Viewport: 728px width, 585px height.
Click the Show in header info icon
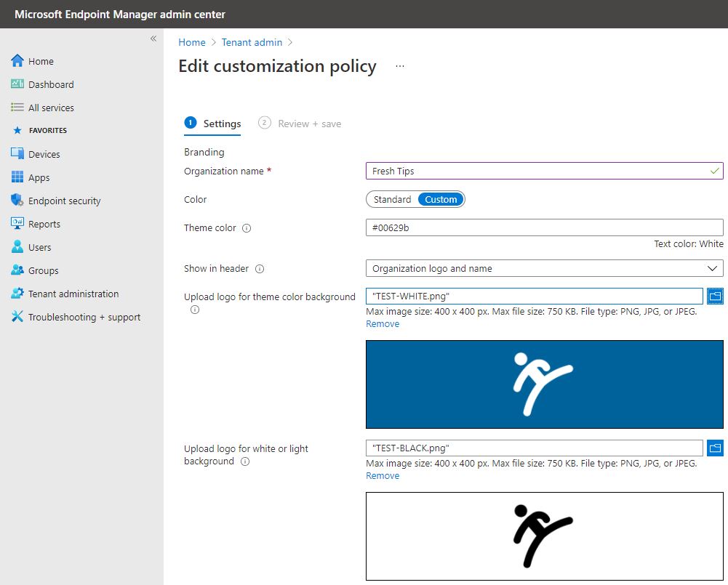click(x=260, y=269)
